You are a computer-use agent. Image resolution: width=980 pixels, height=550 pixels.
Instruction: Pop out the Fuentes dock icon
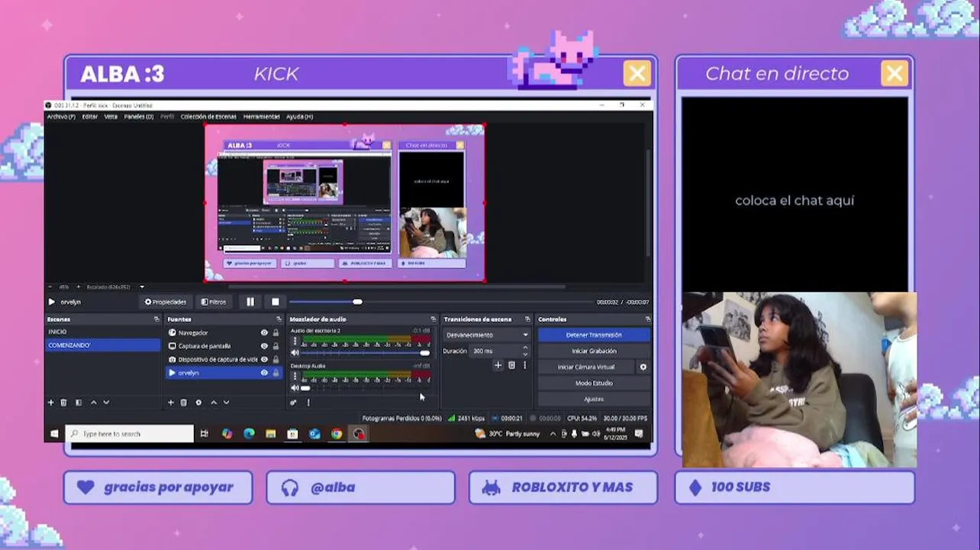coord(279,319)
